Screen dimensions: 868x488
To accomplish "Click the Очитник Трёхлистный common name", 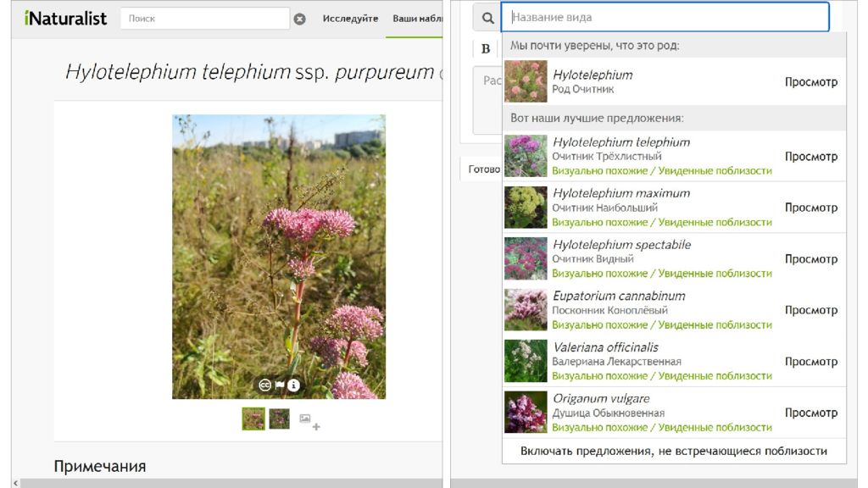I will (607, 156).
